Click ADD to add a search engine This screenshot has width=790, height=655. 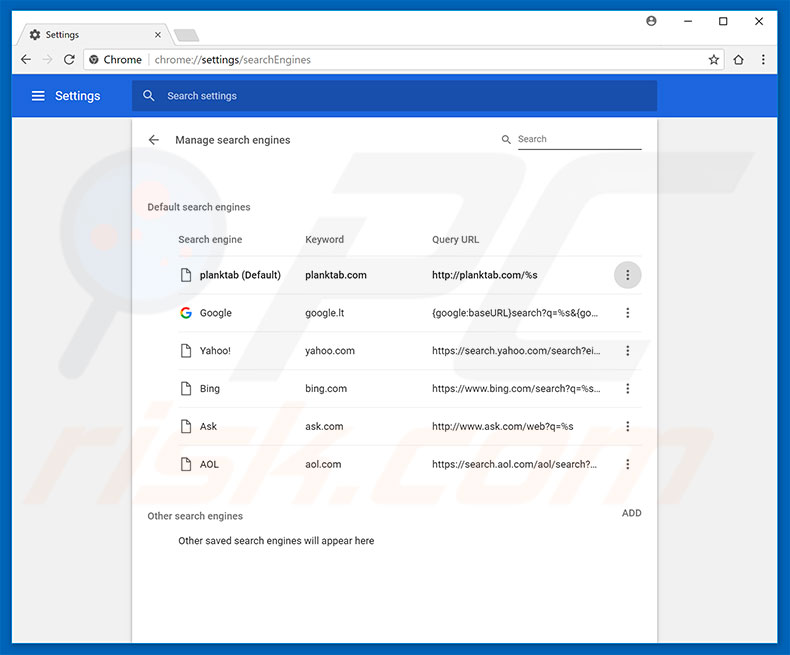(x=631, y=513)
